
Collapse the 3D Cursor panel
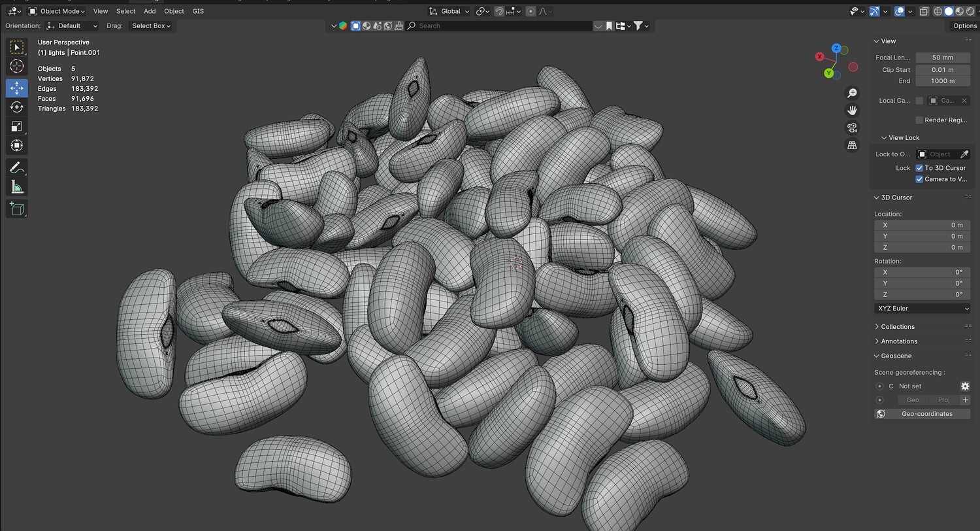pyautogui.click(x=893, y=197)
